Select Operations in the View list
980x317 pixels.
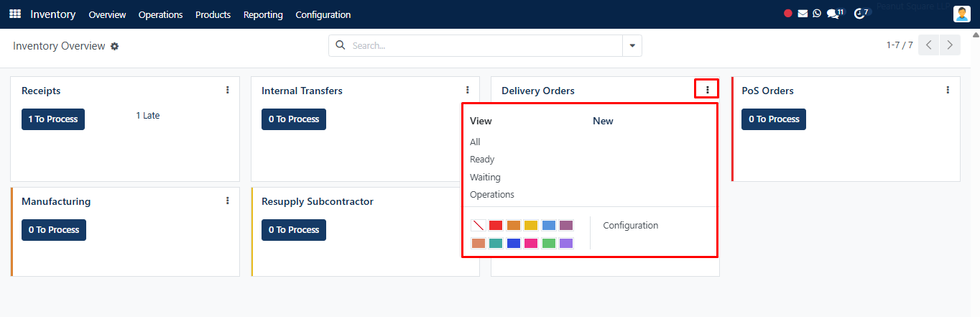(492, 195)
